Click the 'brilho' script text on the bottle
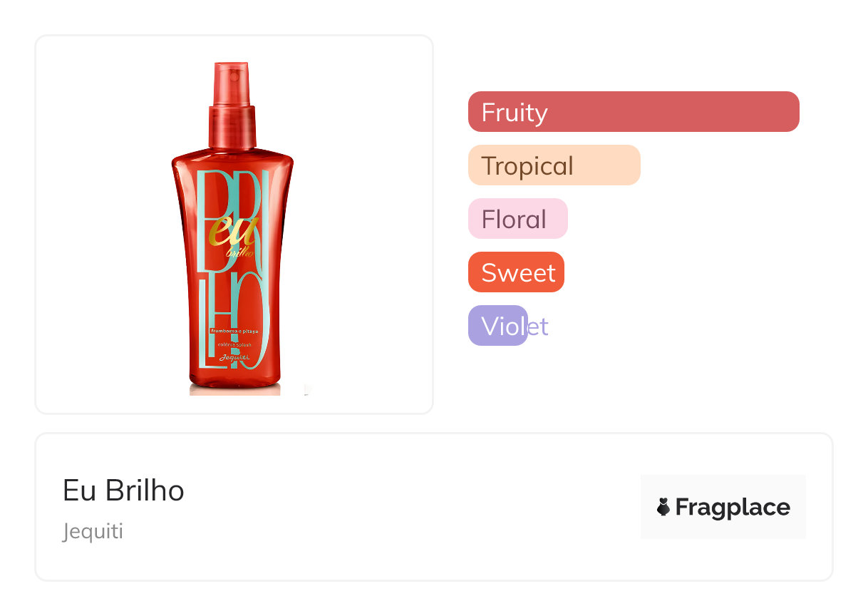 click(239, 253)
